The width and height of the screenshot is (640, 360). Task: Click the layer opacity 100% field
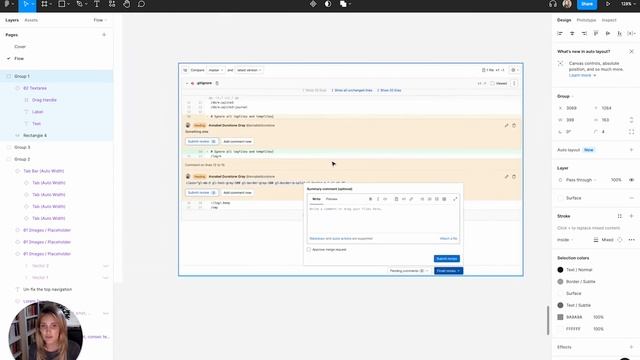616,180
